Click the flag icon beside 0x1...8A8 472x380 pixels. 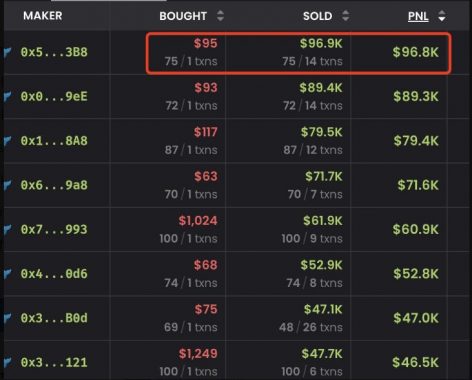coord(7,141)
